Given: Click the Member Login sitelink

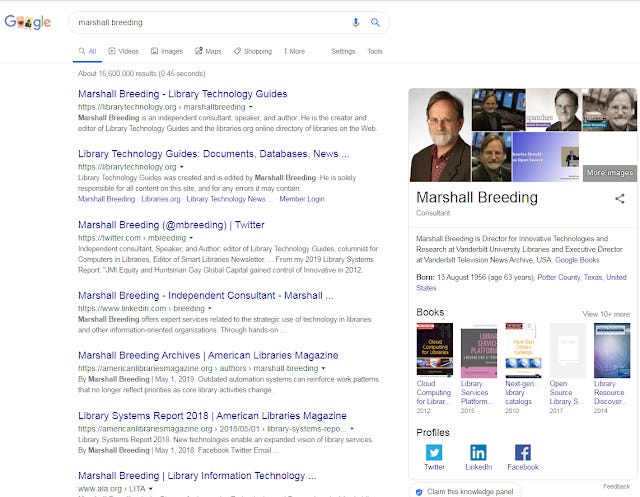Looking at the screenshot, I should pos(302,199).
